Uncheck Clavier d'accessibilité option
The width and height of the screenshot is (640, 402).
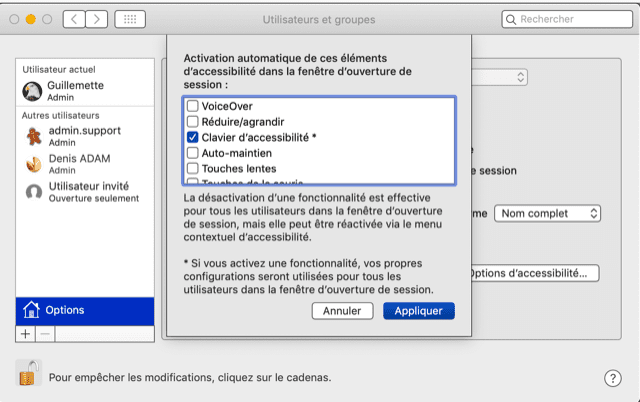193,137
